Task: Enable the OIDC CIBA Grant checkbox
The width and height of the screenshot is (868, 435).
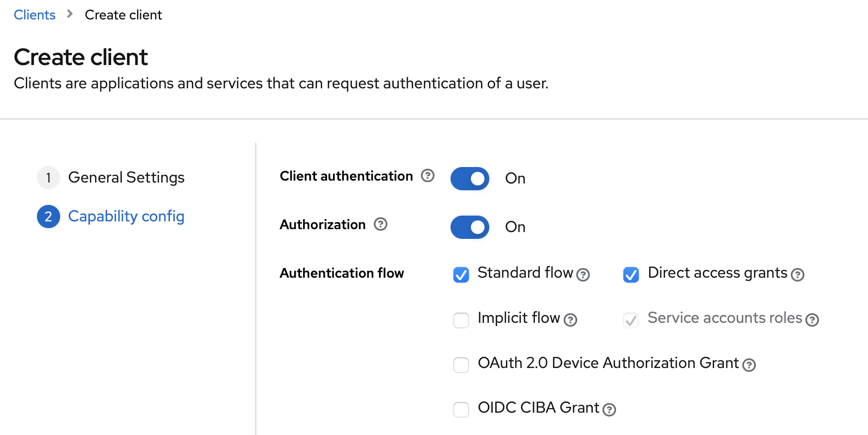Action: coord(461,409)
